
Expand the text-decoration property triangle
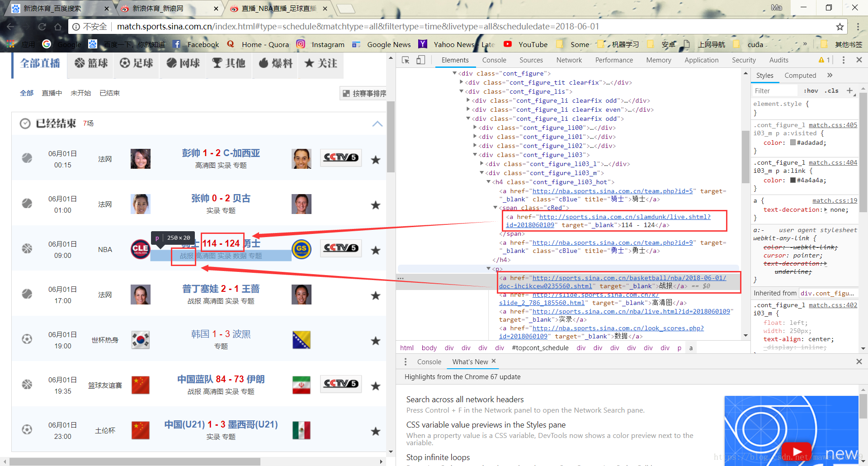tap(826, 210)
